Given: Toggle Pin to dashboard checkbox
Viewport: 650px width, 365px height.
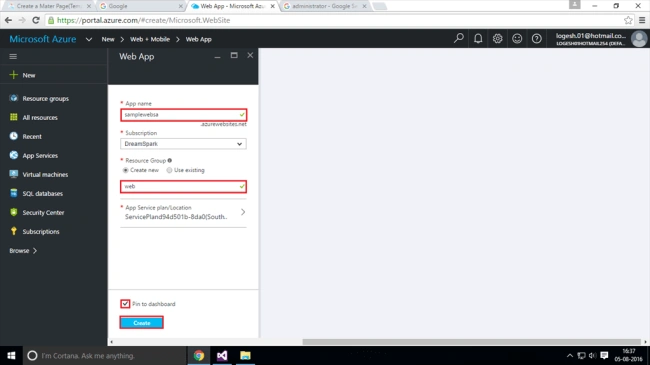Looking at the screenshot, I should pos(125,304).
